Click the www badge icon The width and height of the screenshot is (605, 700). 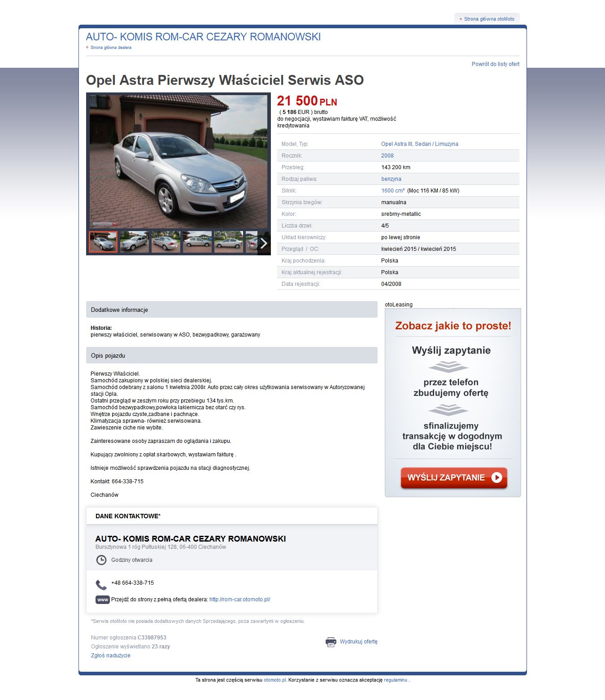pos(103,599)
